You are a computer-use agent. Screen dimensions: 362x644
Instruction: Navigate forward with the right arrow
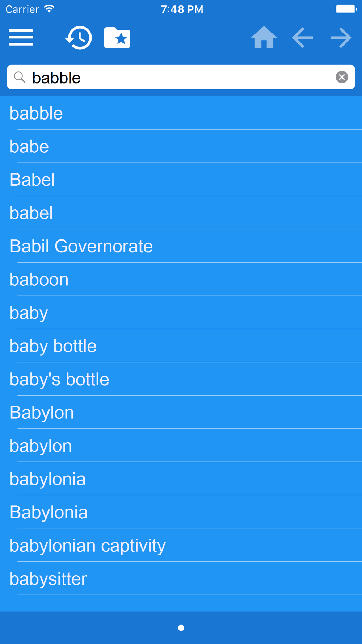(341, 38)
